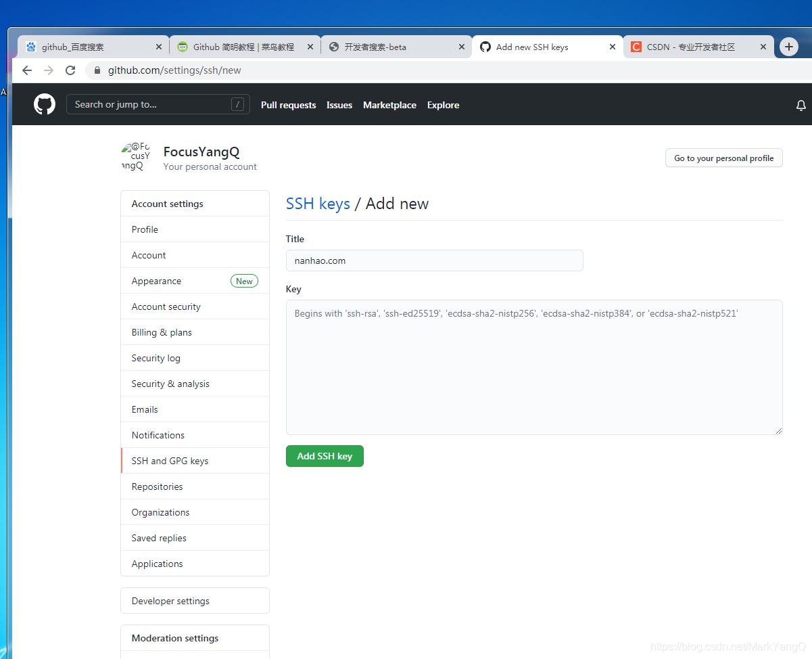Click the padlock site info icon

97,70
